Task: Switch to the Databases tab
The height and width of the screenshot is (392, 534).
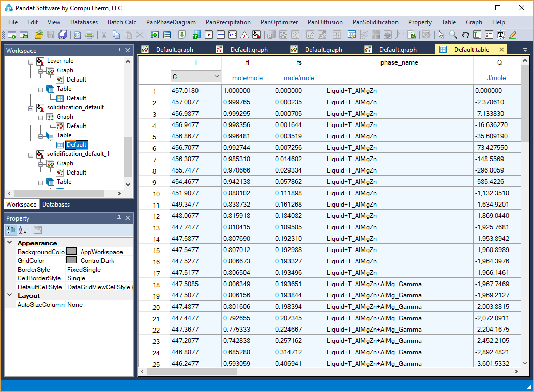Action: tap(56, 205)
